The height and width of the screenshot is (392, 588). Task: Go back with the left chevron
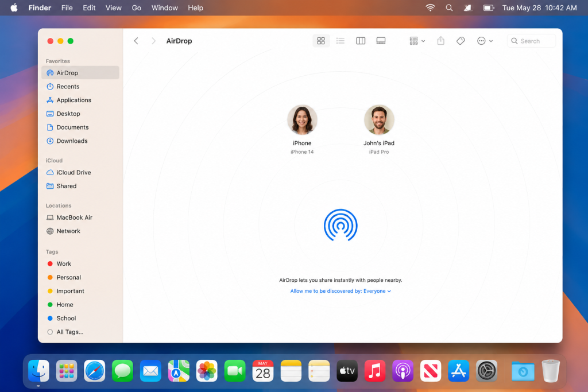[136, 41]
